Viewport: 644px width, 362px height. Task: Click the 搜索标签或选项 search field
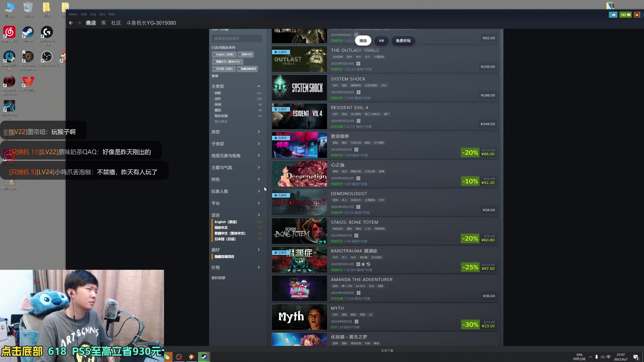236,38
